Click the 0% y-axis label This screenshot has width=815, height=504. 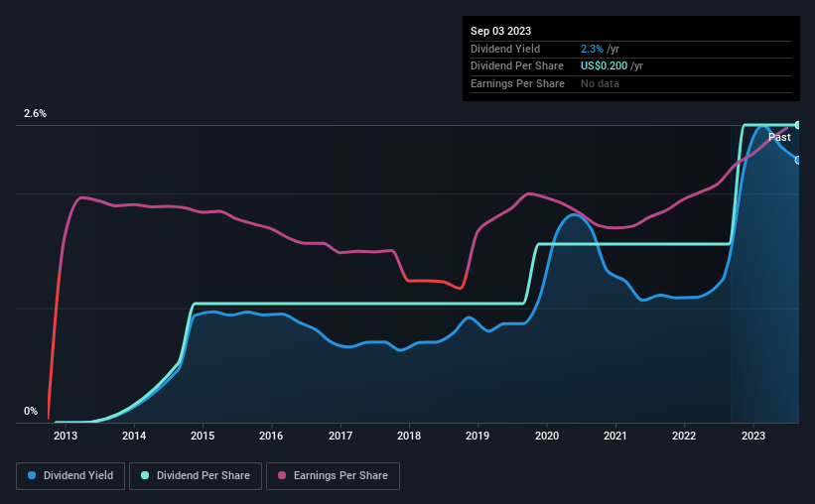31,411
